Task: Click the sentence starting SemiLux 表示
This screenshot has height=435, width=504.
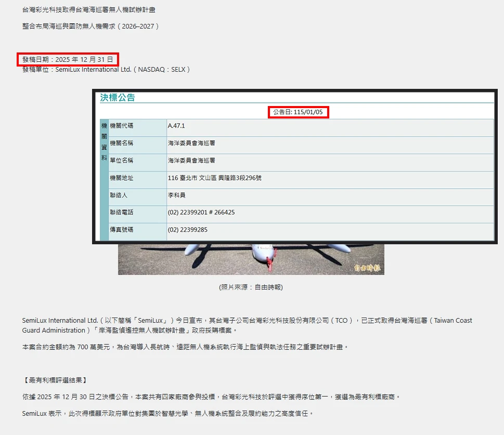Action: (167, 414)
